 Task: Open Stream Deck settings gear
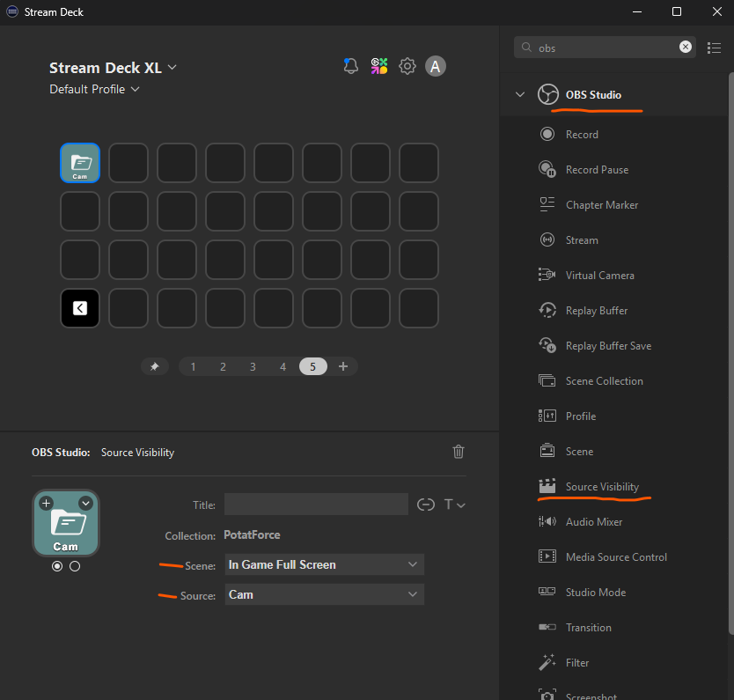coord(407,66)
